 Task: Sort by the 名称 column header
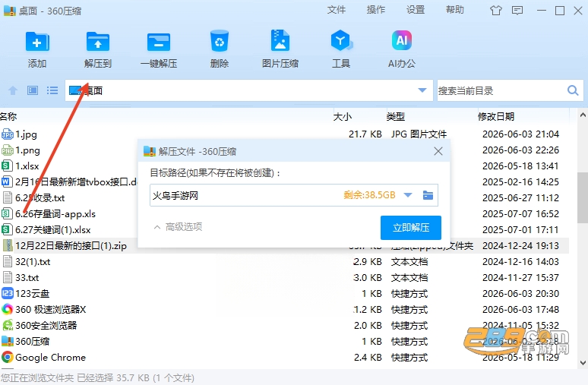point(8,117)
